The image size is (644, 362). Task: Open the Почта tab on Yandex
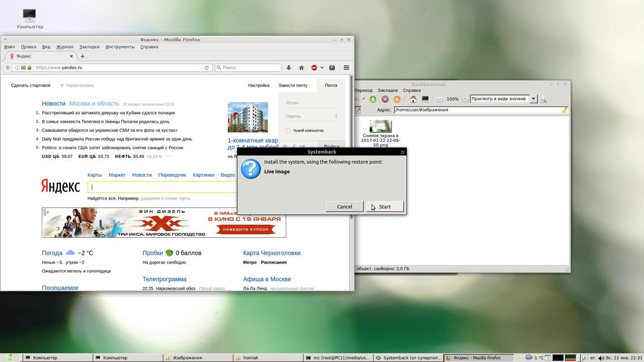point(331,85)
